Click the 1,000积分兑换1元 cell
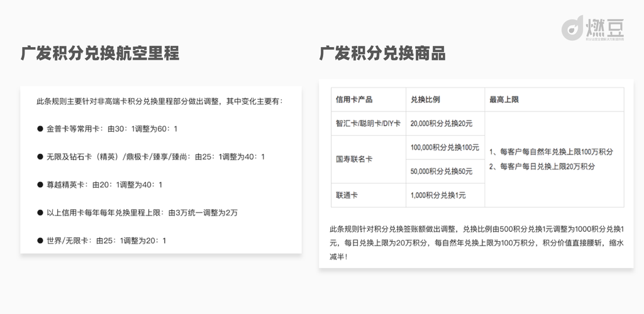 click(x=438, y=195)
